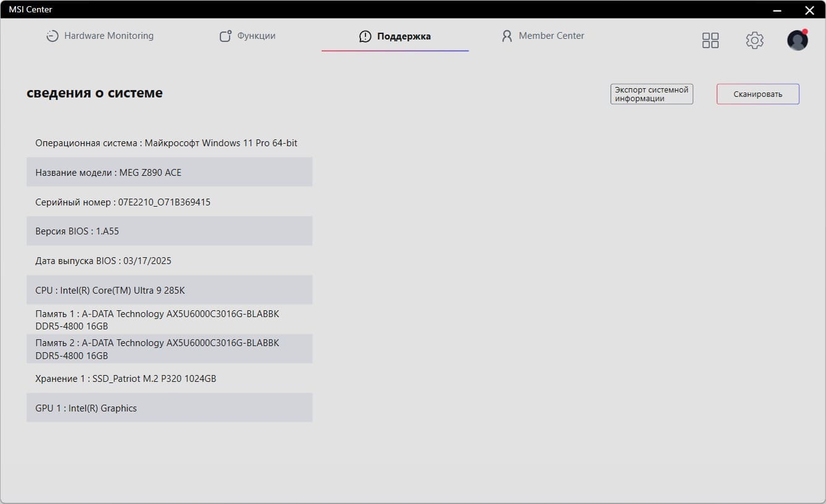Click the сведения о системе heading
Image resolution: width=826 pixels, height=504 pixels.
pos(94,93)
